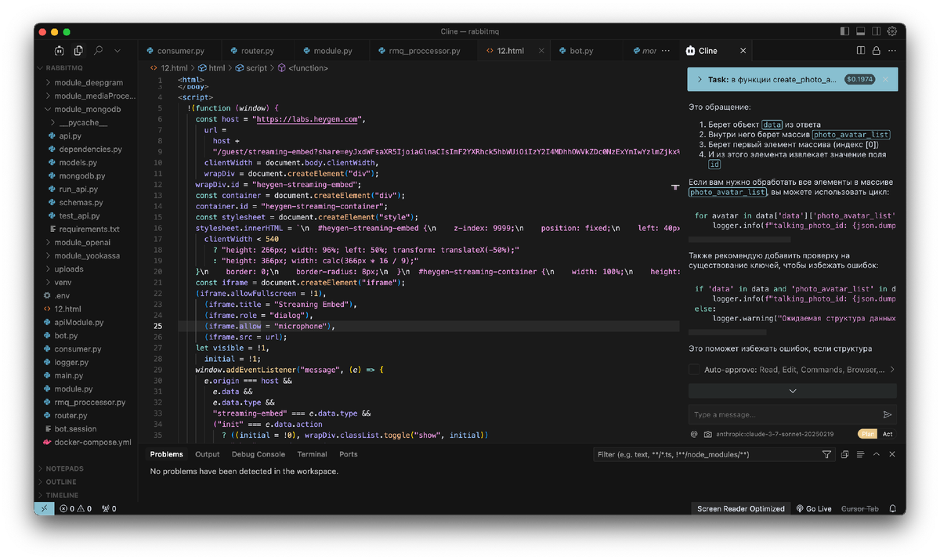Open docker-compose.yml in explorer
The image size is (940, 560).
coord(92,442)
